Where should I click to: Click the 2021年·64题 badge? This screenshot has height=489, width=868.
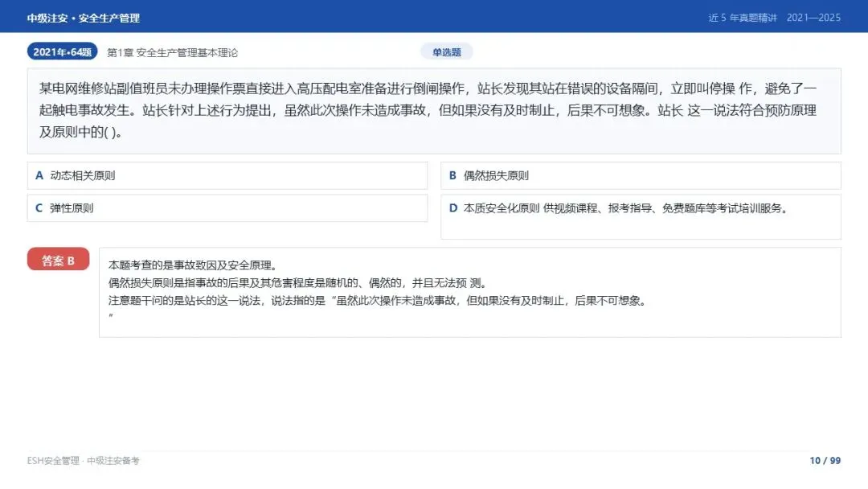point(63,51)
